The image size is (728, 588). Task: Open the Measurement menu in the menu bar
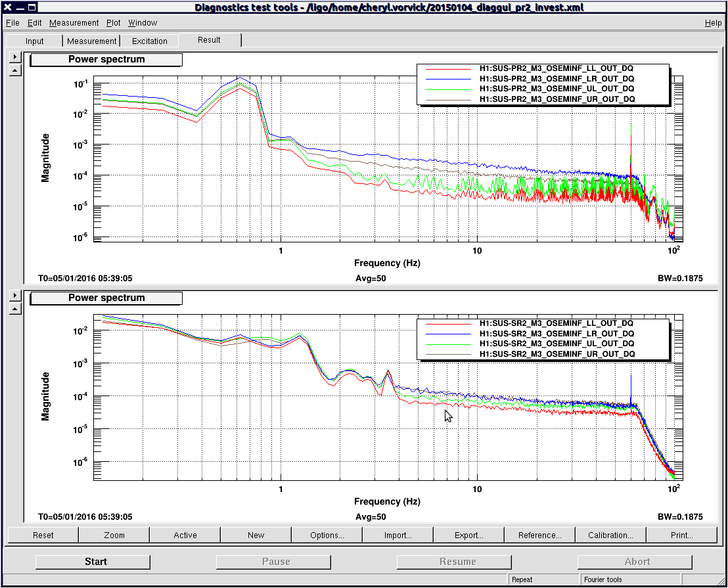pos(74,23)
